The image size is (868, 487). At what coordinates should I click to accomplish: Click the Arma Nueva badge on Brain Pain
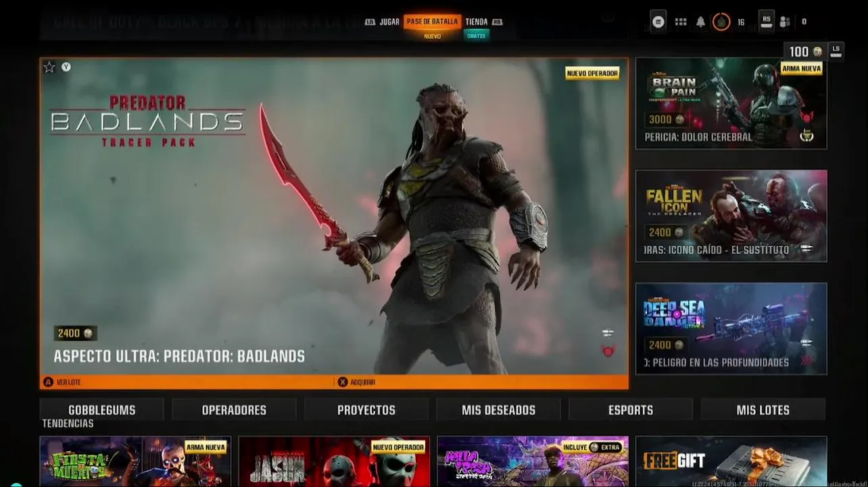(801, 68)
